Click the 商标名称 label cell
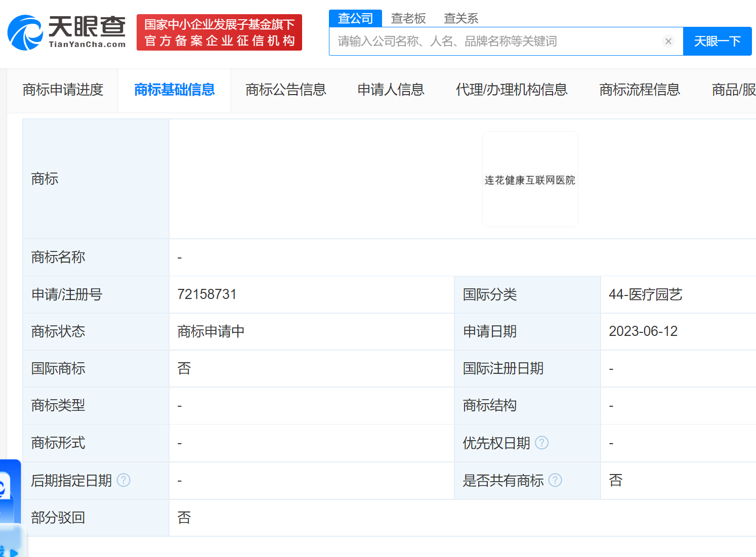756x557 pixels. click(x=96, y=257)
